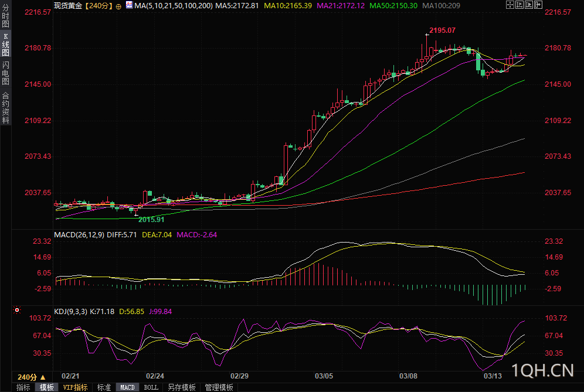Image resolution: width=584 pixels, height=392 pixels.
Task: Open the MA(5,10,21,50,100,200) parameter settings
Action: click(174, 6)
